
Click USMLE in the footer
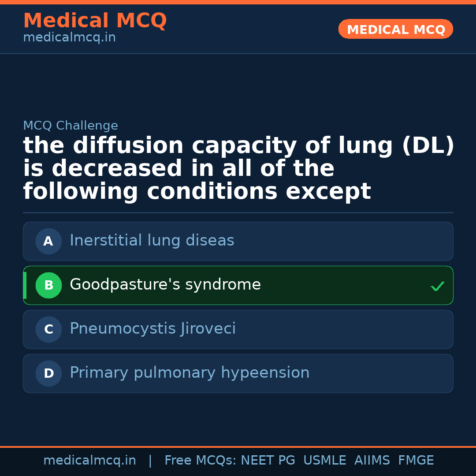[324, 461]
